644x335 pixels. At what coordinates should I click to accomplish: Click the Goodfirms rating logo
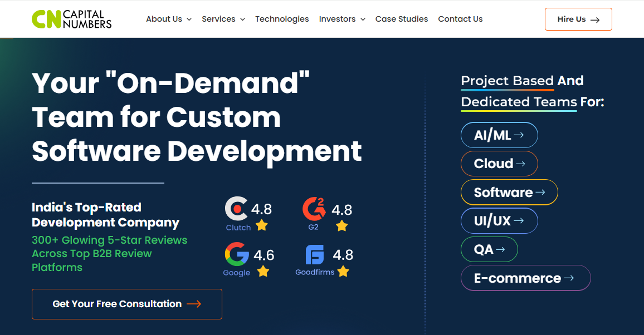tap(315, 255)
